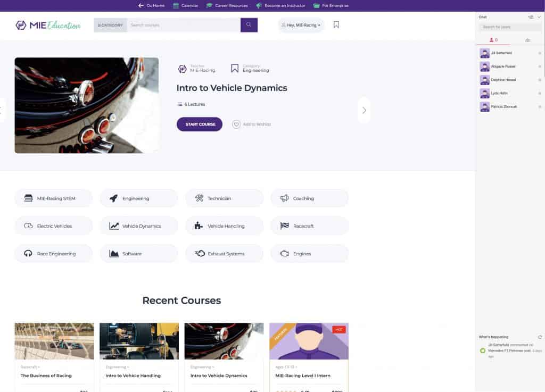Open bookmarks via header bookmark icon

(x=336, y=24)
